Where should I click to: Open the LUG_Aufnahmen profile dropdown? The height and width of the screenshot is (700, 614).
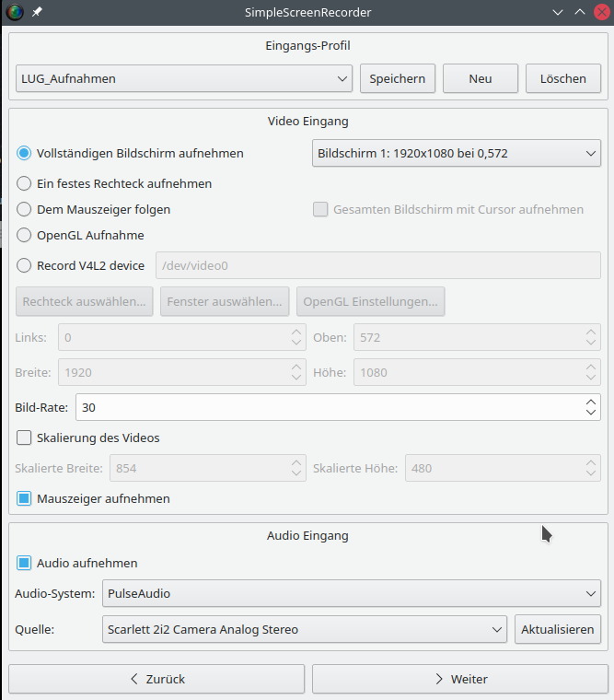point(184,78)
